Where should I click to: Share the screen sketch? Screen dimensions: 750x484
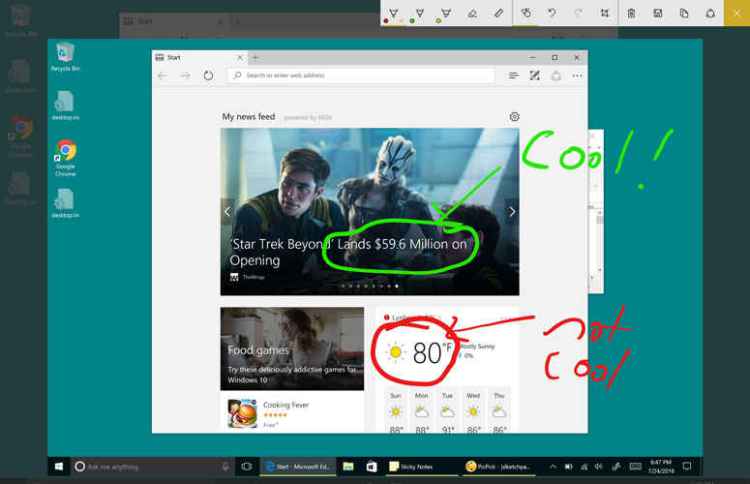(710, 13)
